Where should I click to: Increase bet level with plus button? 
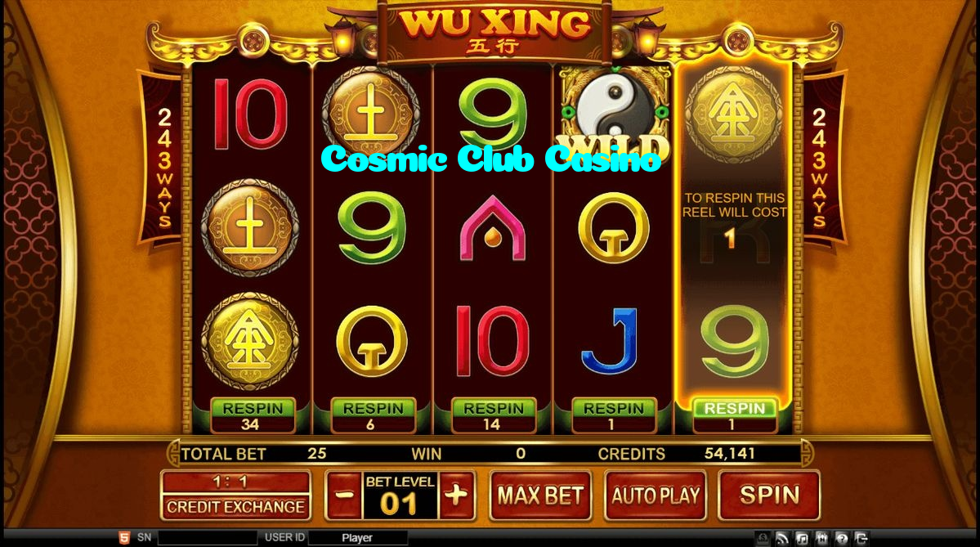tap(456, 495)
